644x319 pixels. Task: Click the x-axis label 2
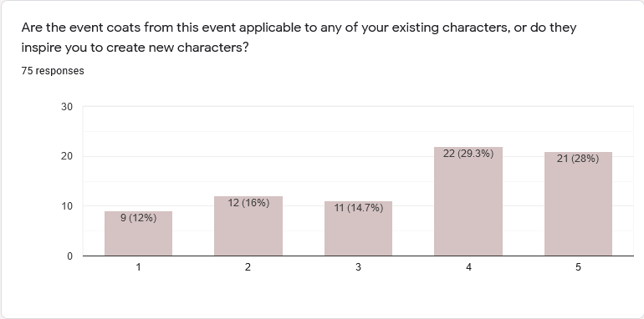point(248,267)
